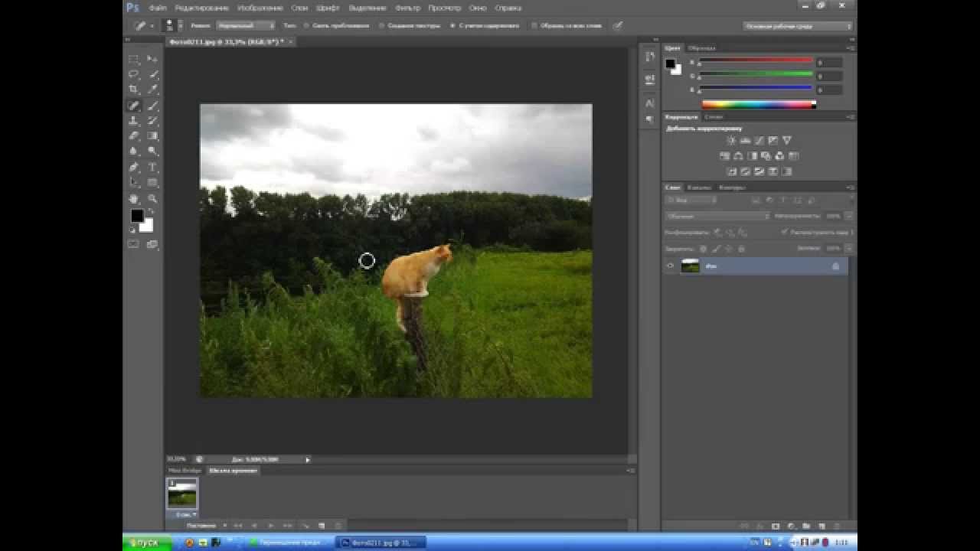
Task: Select the Magic Wand tool
Action: click(152, 74)
